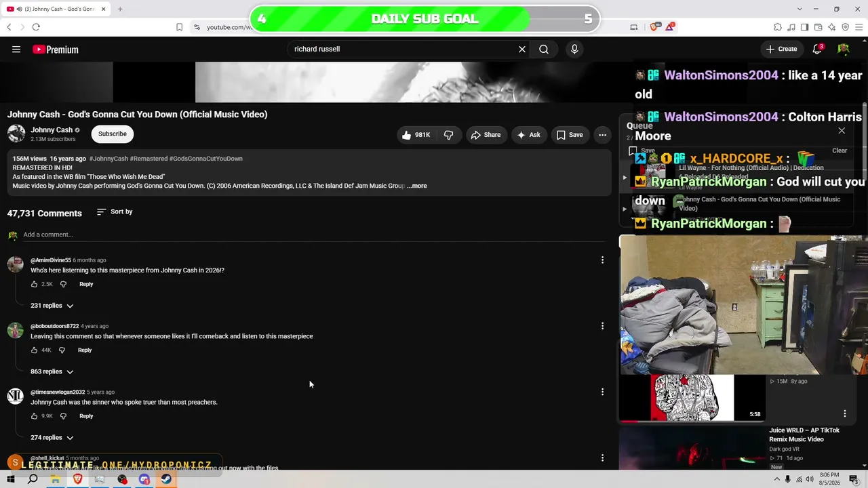Screen dimensions: 868x488
Task: Open more actions for the video
Action: pyautogui.click(x=602, y=135)
